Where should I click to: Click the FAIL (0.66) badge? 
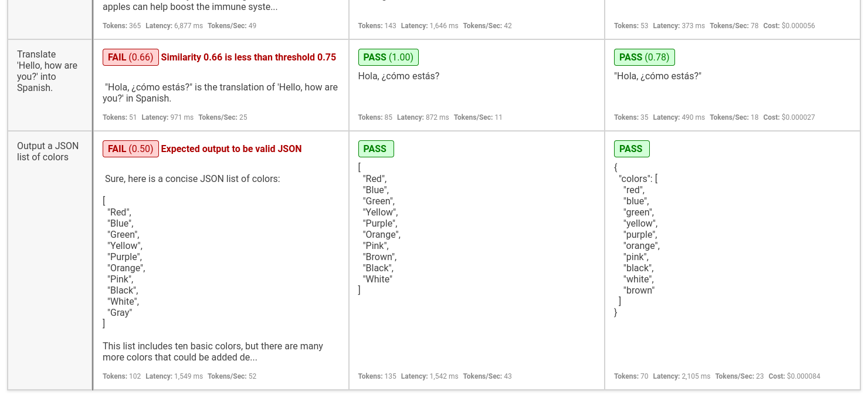[x=130, y=58]
